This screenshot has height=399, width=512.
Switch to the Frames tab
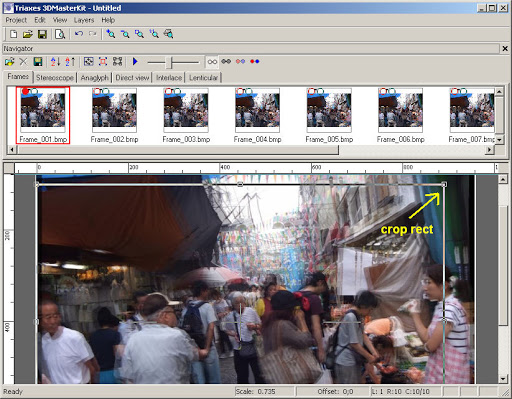[18, 77]
